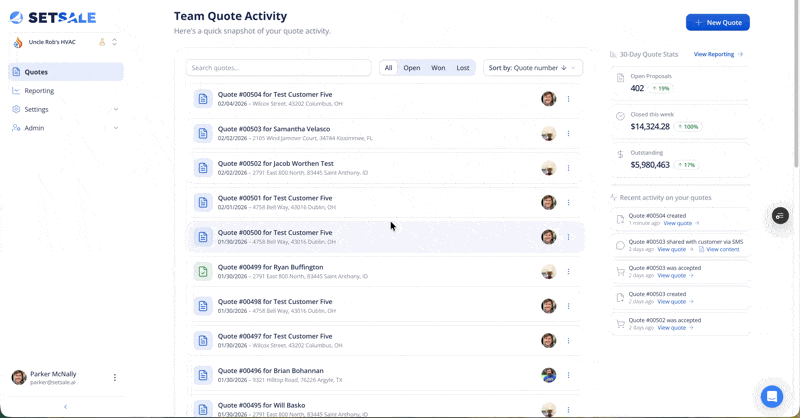Open the Reporting sidebar item
This screenshot has height=418, width=800.
[x=66, y=90]
